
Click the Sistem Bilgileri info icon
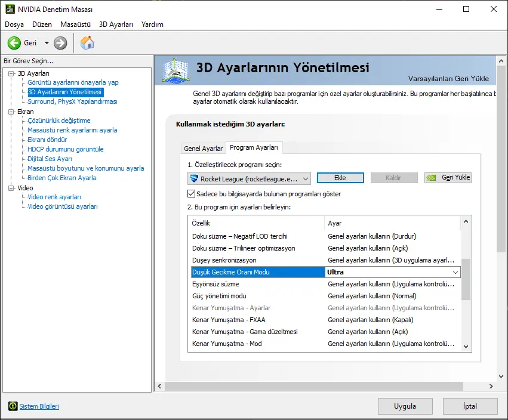click(13, 406)
